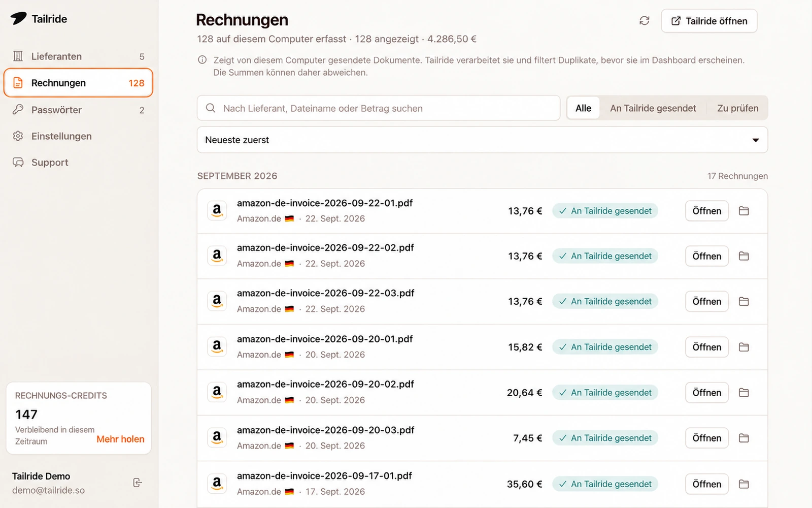This screenshot has width=812, height=508.
Task: Click Öffnen for invoice 2026-09-22-03
Action: pos(707,301)
